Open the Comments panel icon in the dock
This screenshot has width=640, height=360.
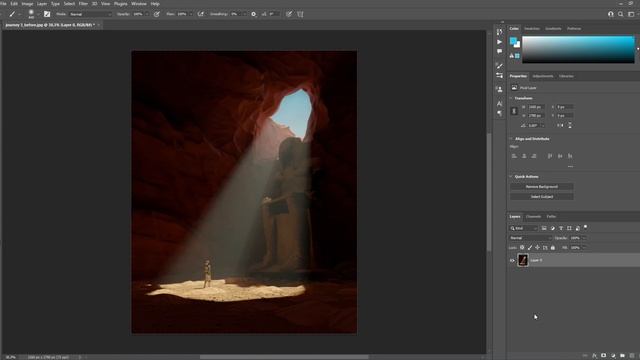[500, 51]
